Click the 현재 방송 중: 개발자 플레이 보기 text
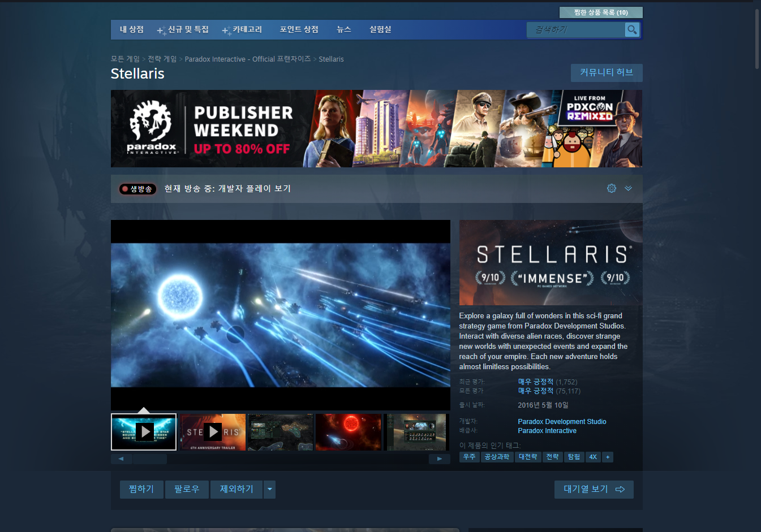Viewport: 761px width, 532px height. (x=227, y=189)
